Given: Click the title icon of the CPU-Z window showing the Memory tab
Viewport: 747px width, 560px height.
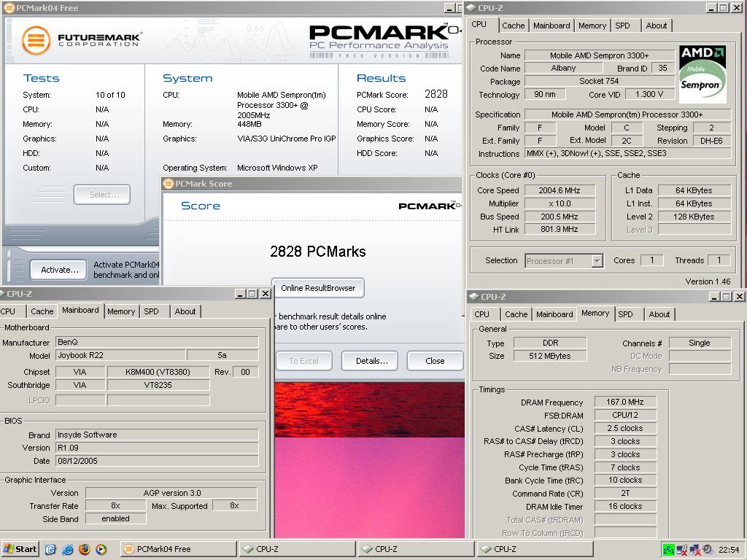Looking at the screenshot, I should [473, 297].
